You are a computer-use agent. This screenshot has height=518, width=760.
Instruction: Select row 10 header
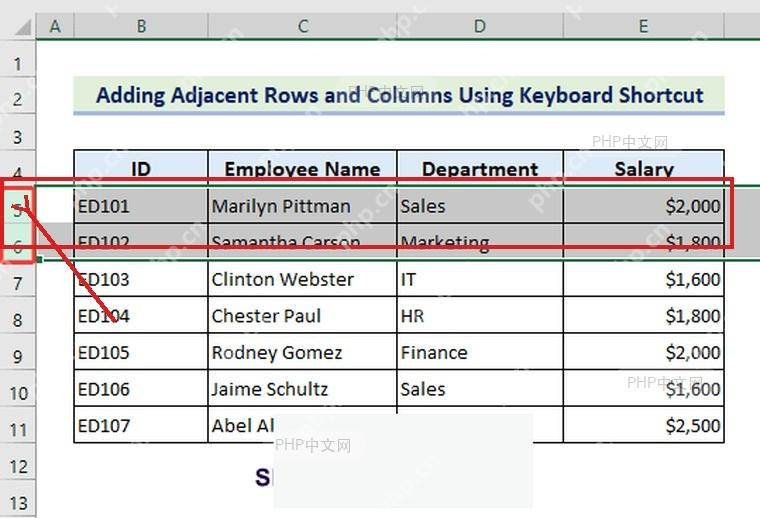17,389
